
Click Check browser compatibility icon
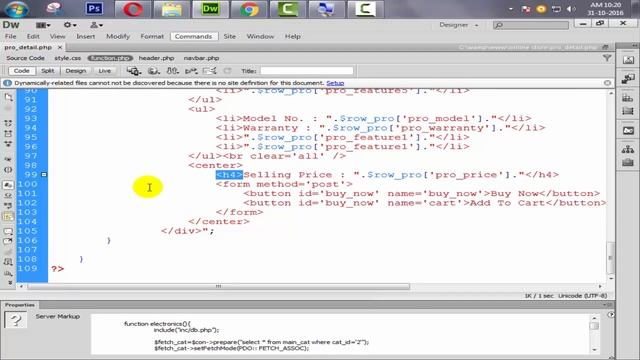coord(210,71)
